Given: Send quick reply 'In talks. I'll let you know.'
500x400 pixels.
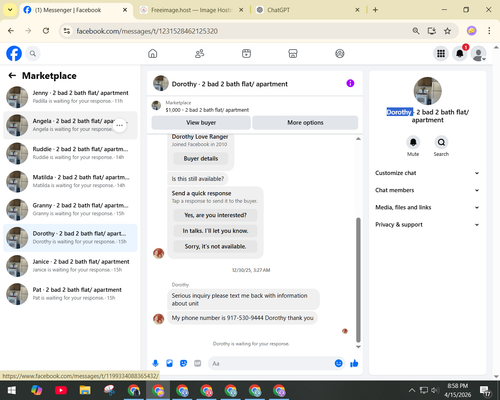Looking at the screenshot, I should (215, 231).
